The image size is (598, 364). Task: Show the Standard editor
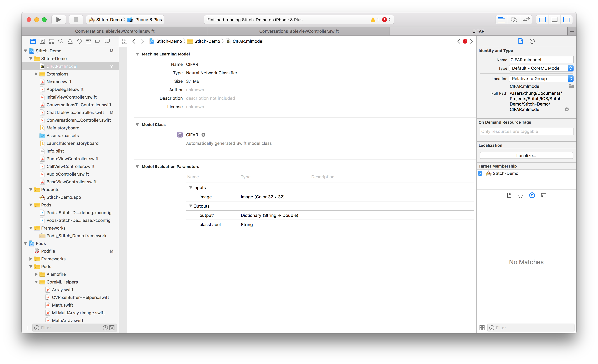(501, 20)
